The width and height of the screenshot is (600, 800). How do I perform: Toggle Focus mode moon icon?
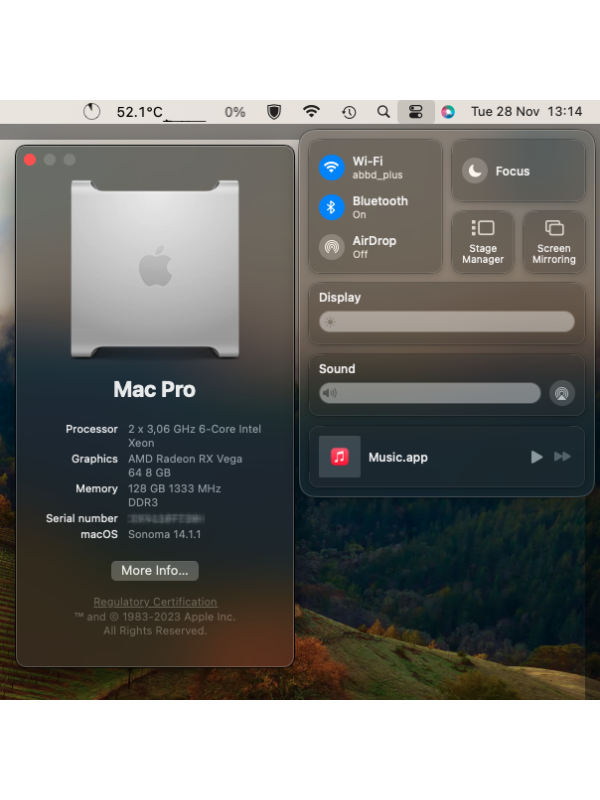click(x=475, y=171)
